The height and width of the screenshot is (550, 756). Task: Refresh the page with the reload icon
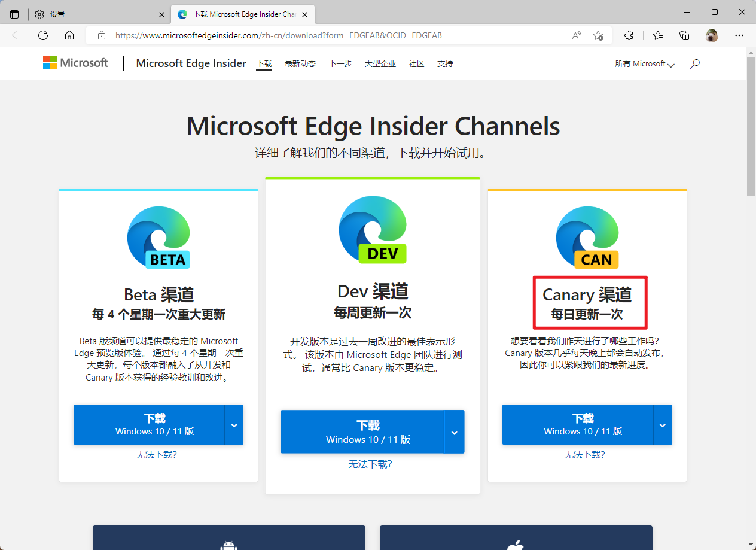42,35
